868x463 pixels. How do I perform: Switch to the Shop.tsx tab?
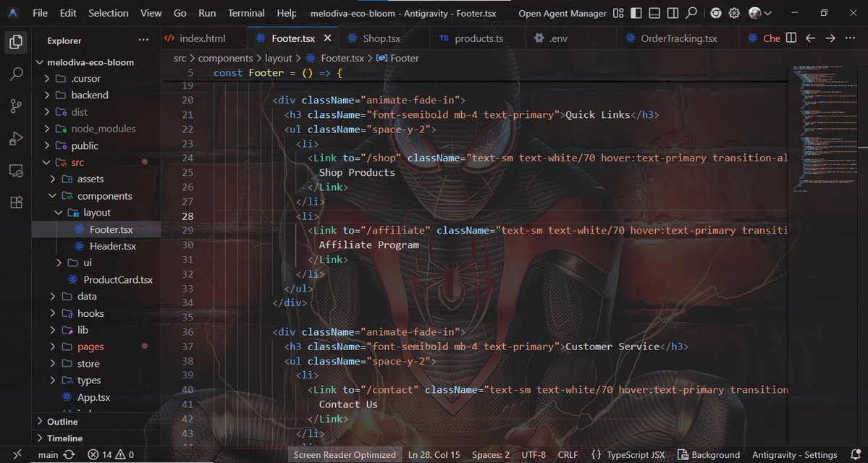[x=382, y=38]
